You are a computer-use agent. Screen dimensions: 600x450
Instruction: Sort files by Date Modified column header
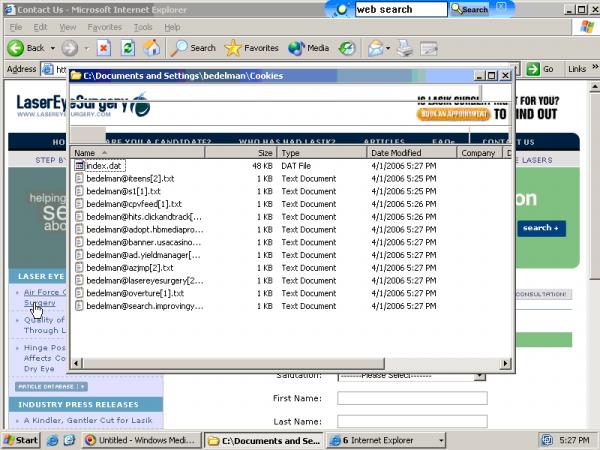(412, 153)
